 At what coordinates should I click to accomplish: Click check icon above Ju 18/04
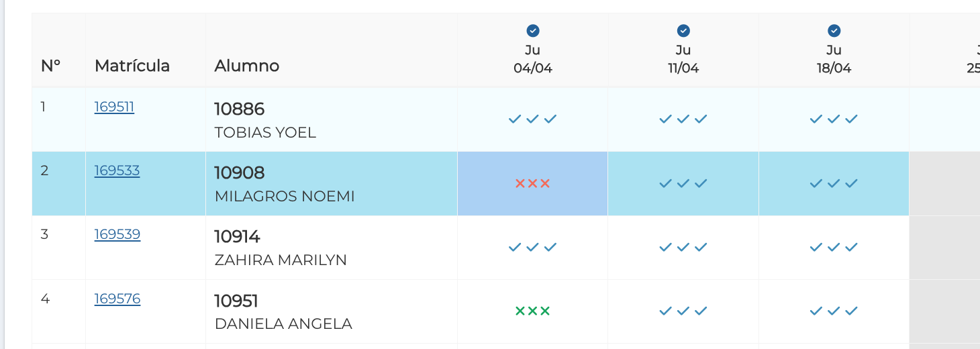click(x=834, y=31)
